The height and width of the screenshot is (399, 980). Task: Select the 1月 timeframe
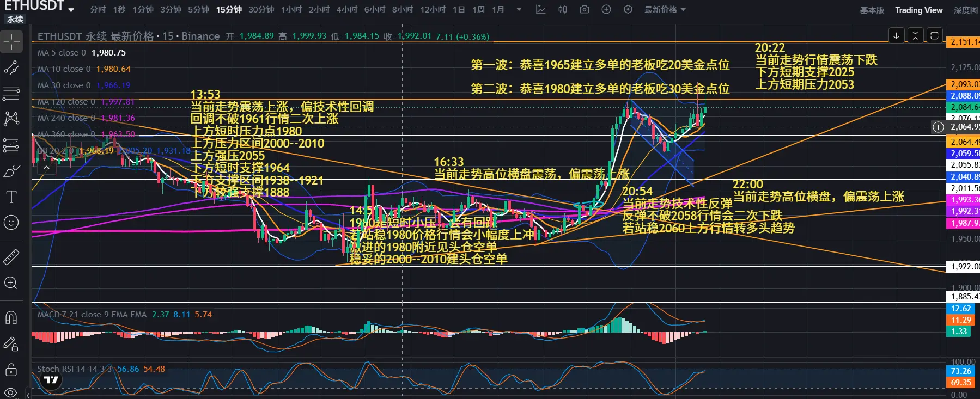coord(498,10)
